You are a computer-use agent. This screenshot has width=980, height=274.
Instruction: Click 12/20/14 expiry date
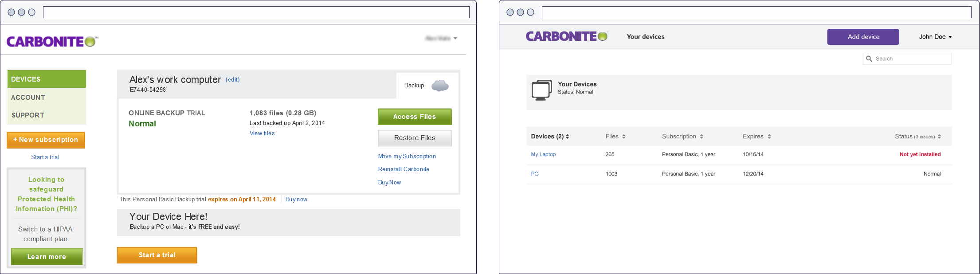pos(753,174)
